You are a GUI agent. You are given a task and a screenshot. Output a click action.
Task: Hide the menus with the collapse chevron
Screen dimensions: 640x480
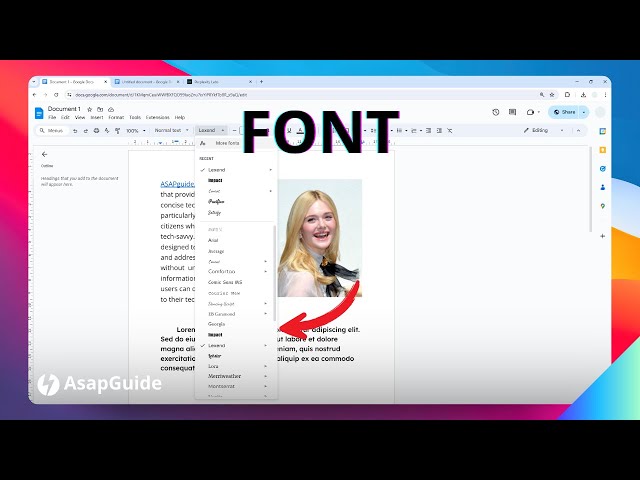tap(578, 131)
